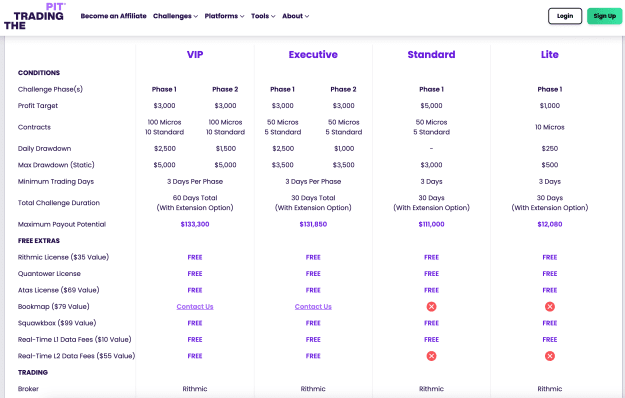Click the CONDITIONS section label

click(39, 73)
